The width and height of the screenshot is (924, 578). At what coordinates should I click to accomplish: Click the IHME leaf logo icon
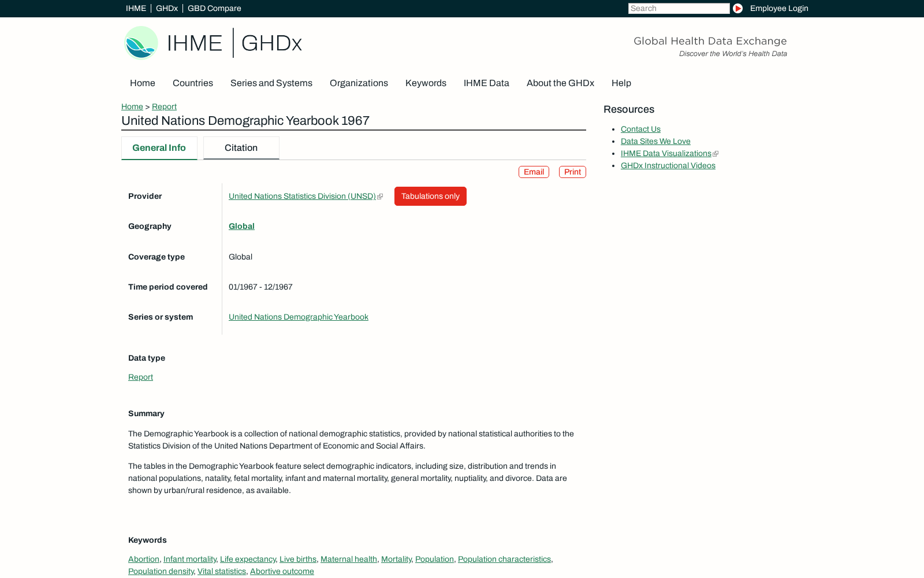click(x=141, y=43)
